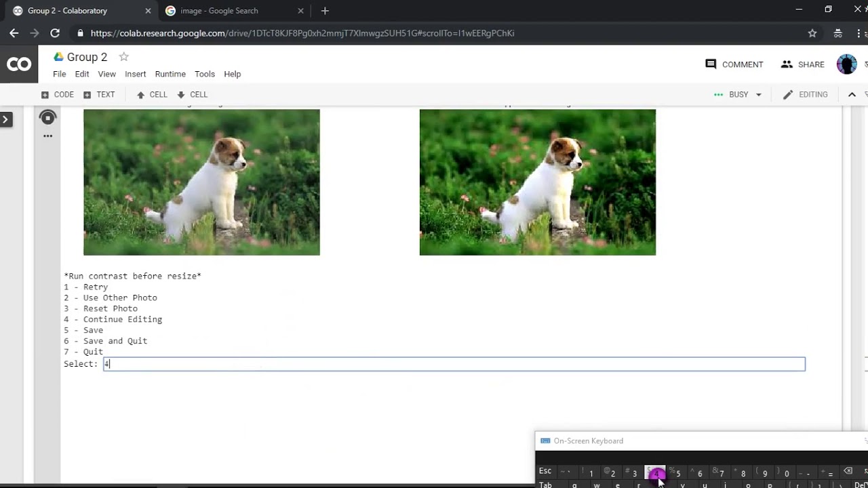
Task: Click the 4 key on On-Screen Keyboard
Action: [x=655, y=472]
